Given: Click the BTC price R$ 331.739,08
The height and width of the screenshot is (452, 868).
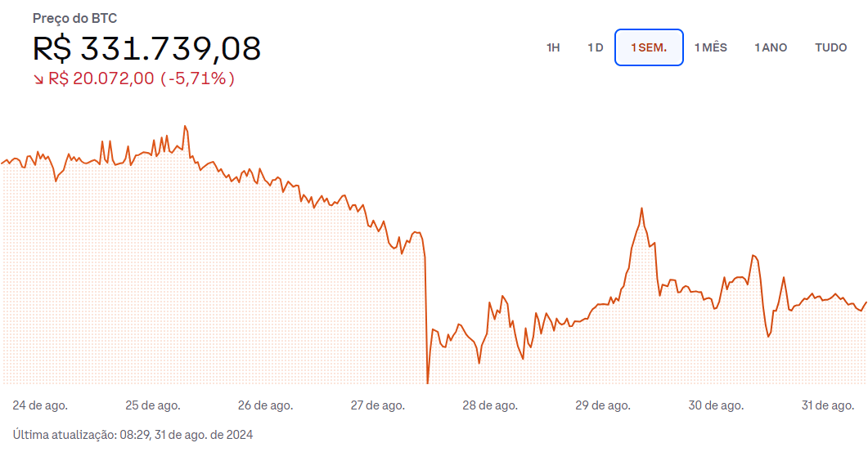Looking at the screenshot, I should coord(146,48).
